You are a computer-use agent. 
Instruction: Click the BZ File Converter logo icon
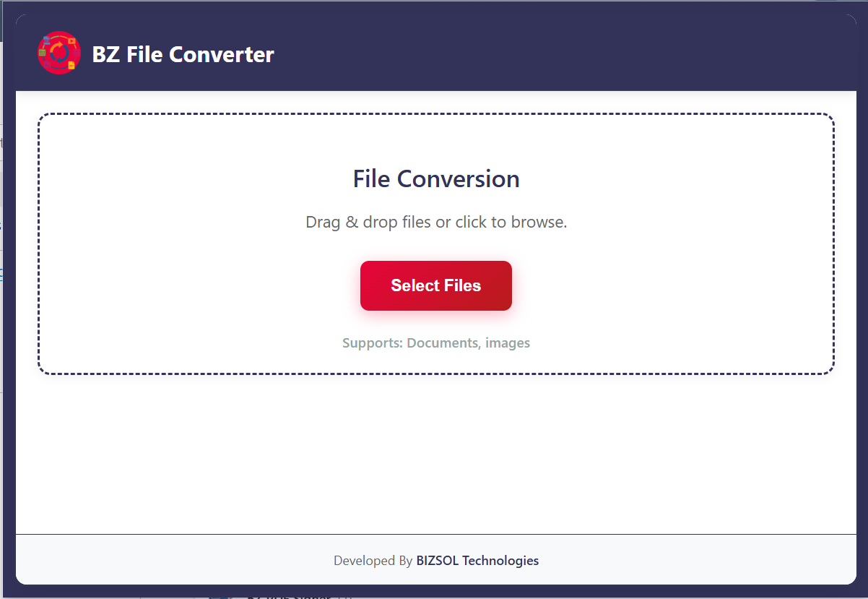tap(58, 53)
